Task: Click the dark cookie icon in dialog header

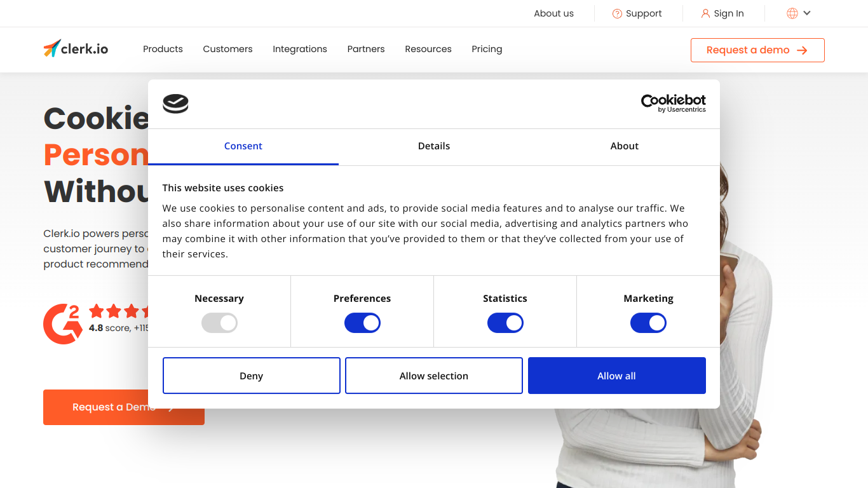Action: [175, 104]
